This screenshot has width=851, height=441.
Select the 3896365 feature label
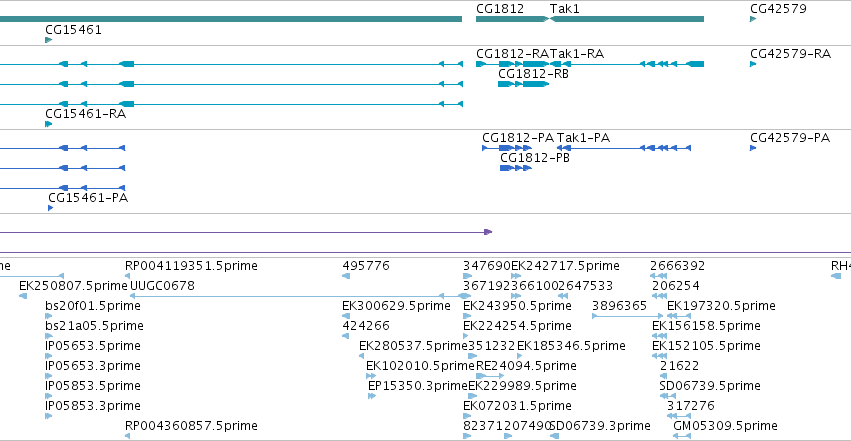pos(619,306)
